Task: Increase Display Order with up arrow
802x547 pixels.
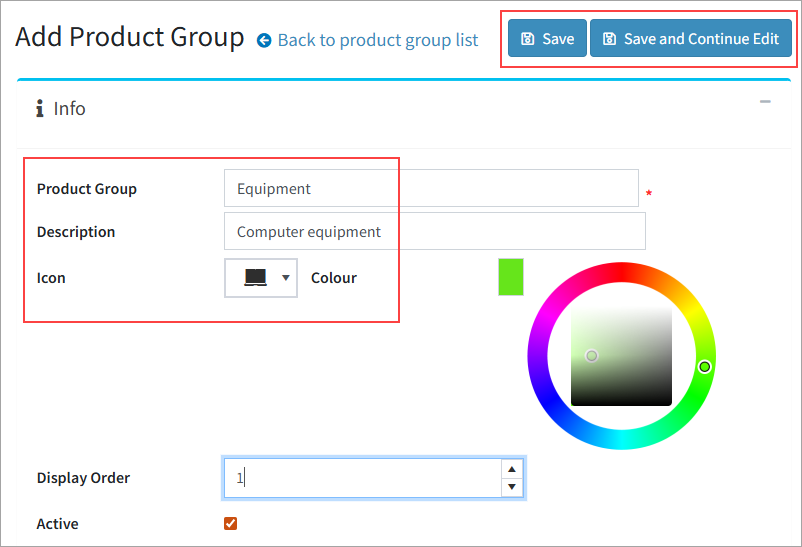Action: (512, 468)
